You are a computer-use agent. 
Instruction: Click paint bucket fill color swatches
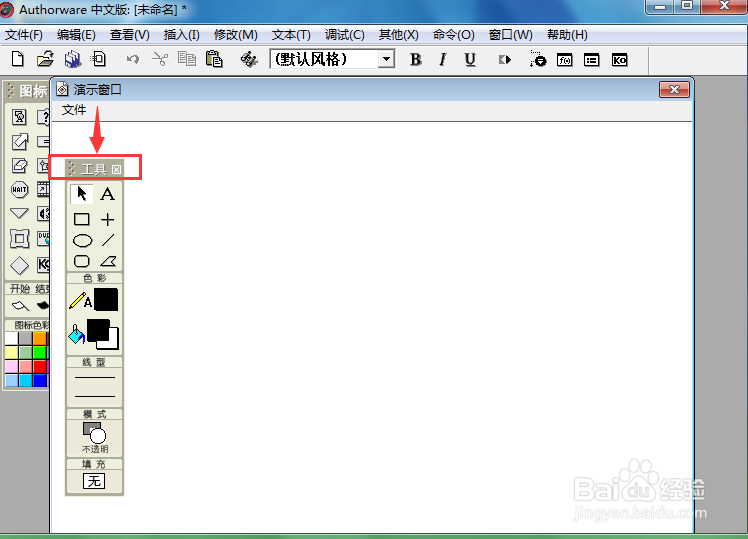coord(103,334)
